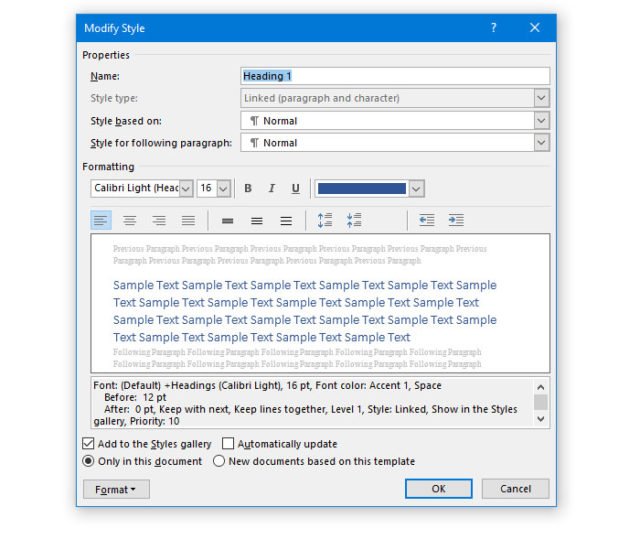
Task: Increase paragraph spacing icon
Action: (325, 220)
